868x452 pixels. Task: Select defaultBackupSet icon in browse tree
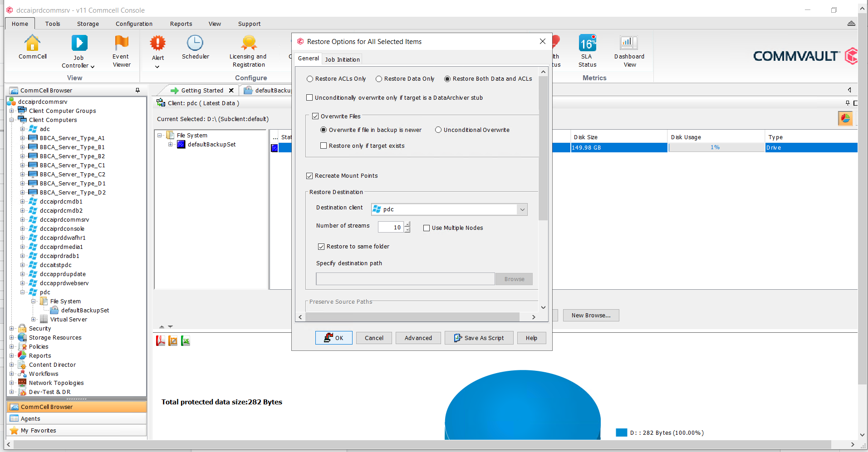click(181, 145)
